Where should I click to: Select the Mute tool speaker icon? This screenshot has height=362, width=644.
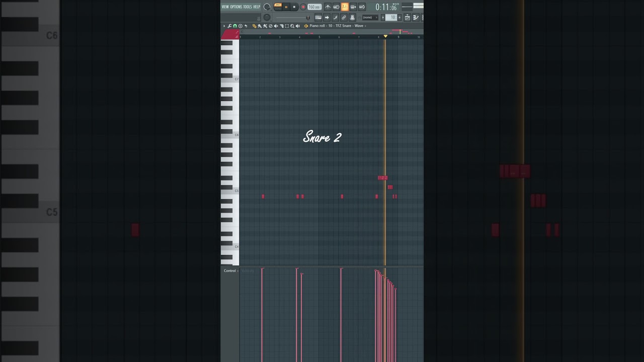276,26
